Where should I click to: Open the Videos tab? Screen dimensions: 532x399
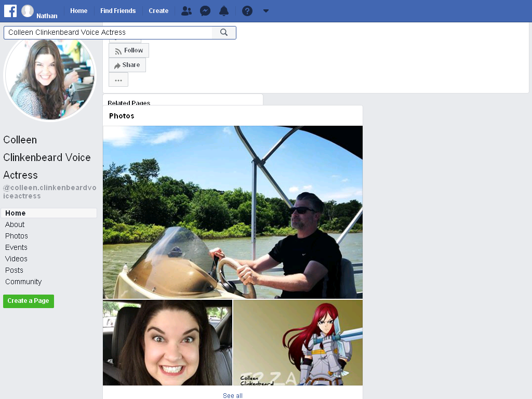point(16,259)
